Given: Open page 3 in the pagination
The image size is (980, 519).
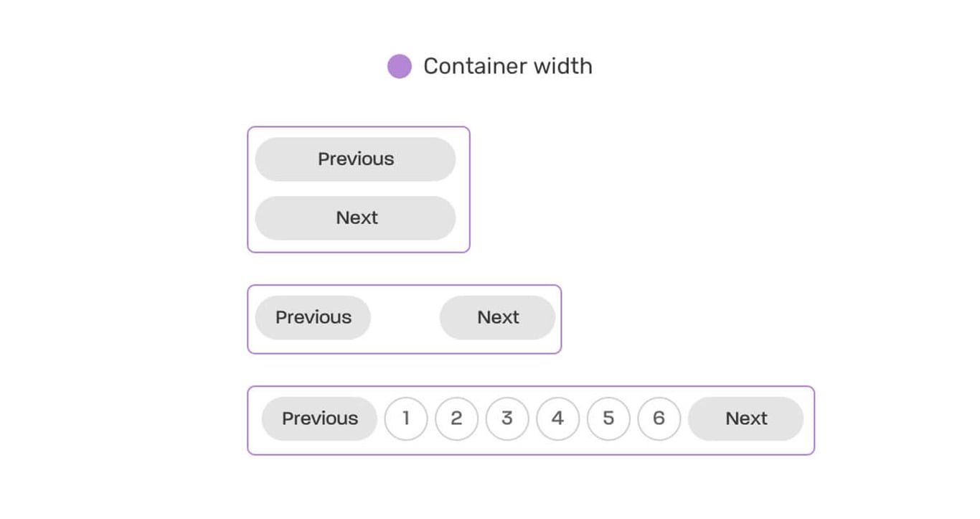Looking at the screenshot, I should coord(507,419).
